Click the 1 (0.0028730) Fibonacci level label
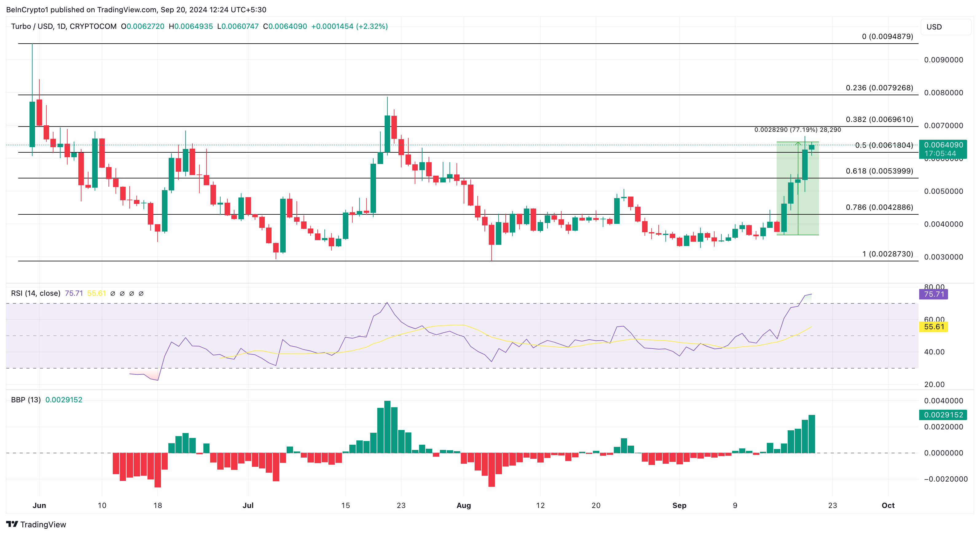The image size is (980, 535). point(887,254)
